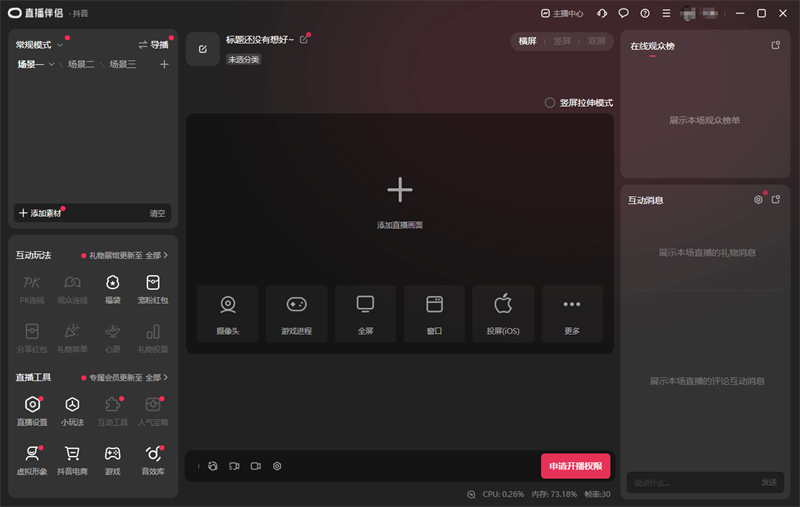Screen dimensions: 800x507
Task: Add 投屏(iOS) screen mirroring source
Action: point(503,313)
